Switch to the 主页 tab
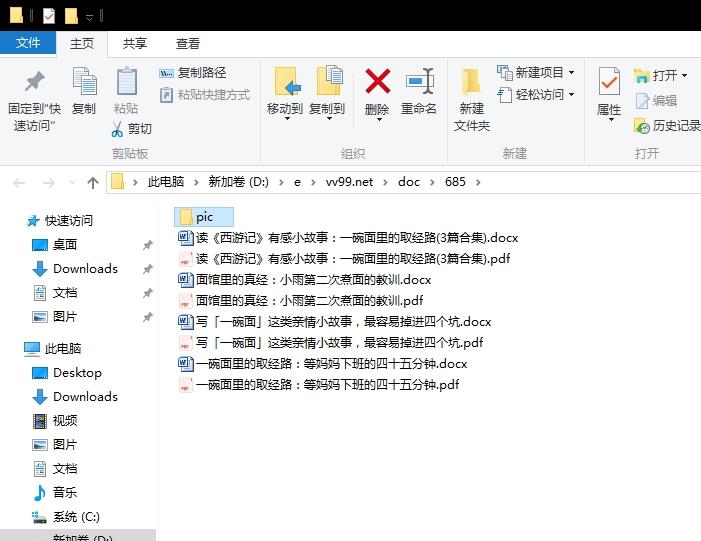Screen dimensions: 701x541 (82, 44)
